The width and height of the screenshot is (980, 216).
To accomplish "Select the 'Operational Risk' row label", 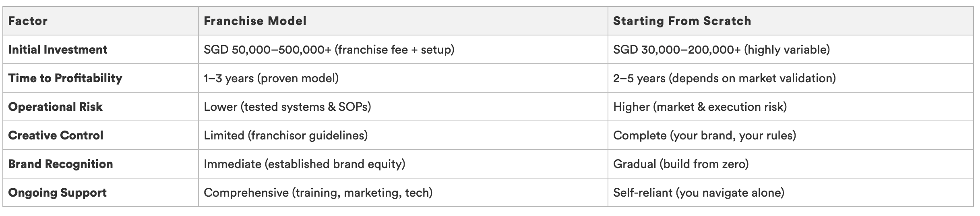I will pos(55,107).
